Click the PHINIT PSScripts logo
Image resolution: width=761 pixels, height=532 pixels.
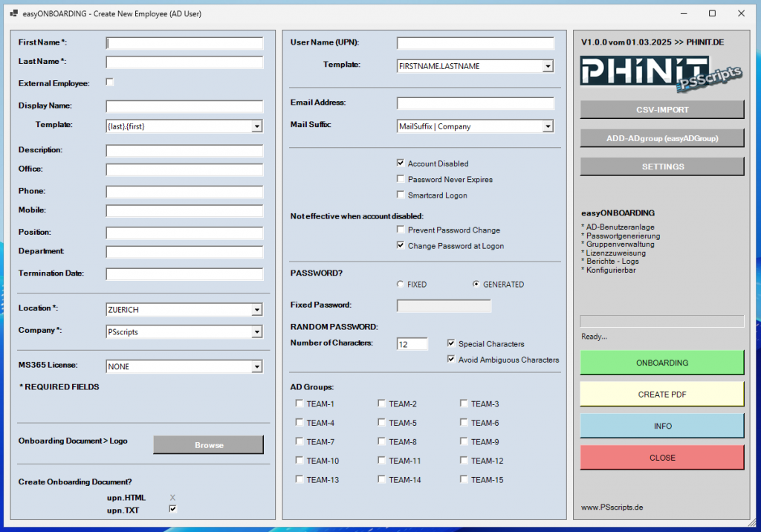click(x=661, y=74)
